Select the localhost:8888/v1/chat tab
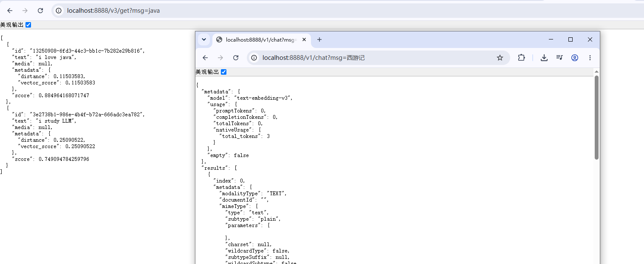 (x=261, y=40)
